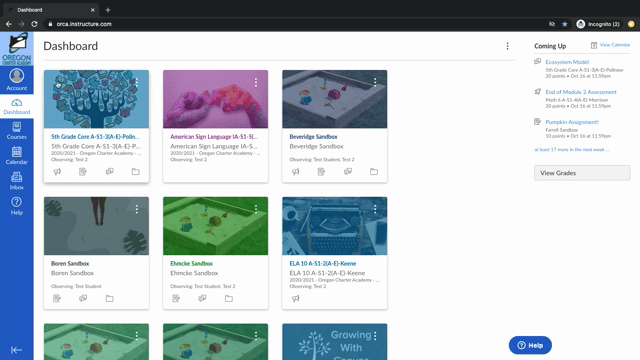Click the View Grades button

click(582, 173)
